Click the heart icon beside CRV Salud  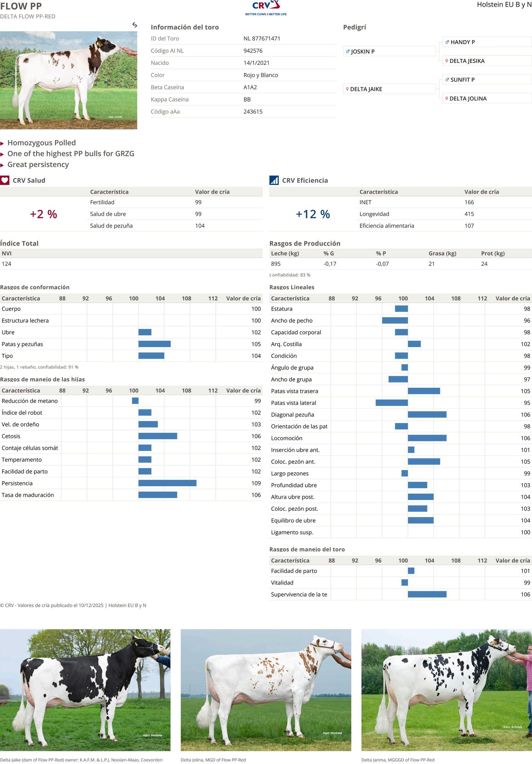click(5, 180)
